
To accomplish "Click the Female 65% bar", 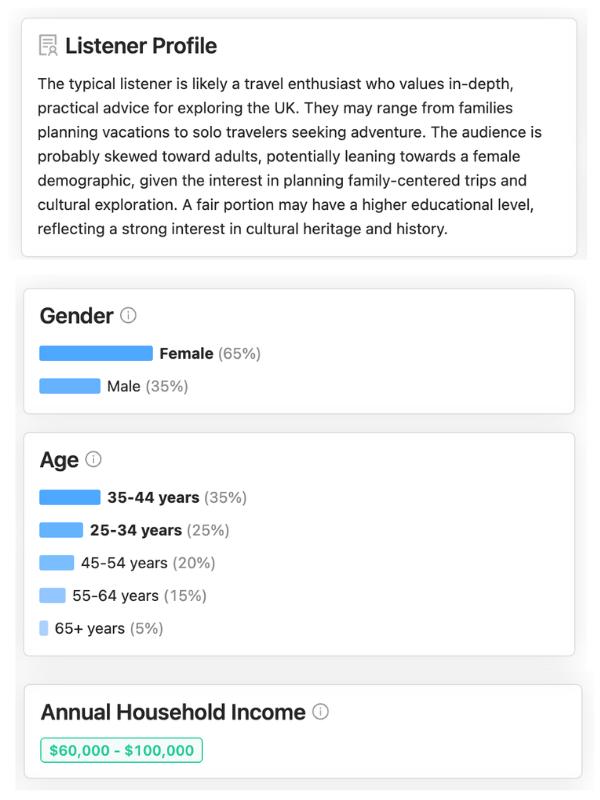I will click(x=96, y=353).
